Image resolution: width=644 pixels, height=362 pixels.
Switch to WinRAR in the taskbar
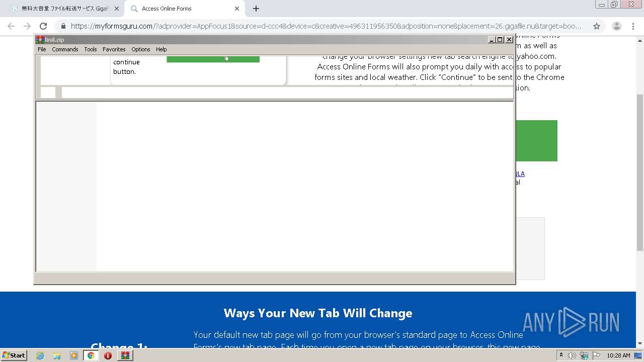(x=125, y=355)
